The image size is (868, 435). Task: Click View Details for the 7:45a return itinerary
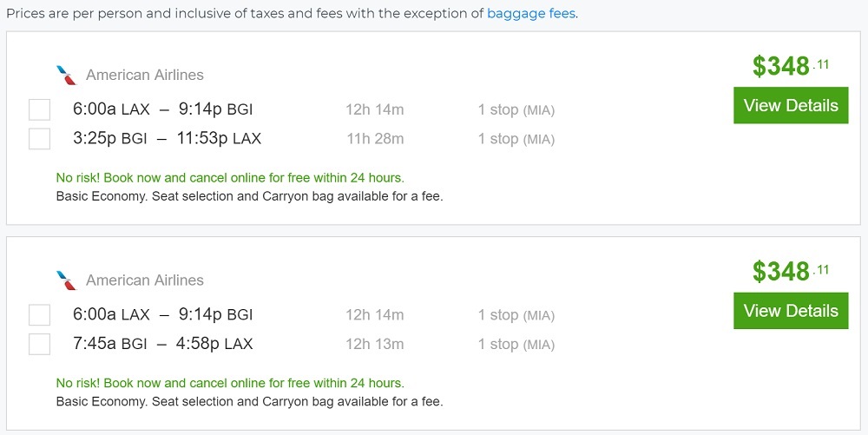point(790,311)
